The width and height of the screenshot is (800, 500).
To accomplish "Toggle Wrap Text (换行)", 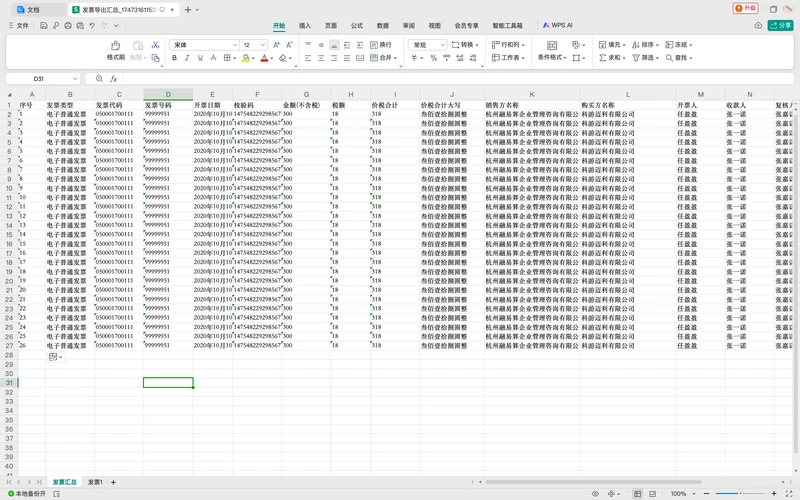I will 381,45.
